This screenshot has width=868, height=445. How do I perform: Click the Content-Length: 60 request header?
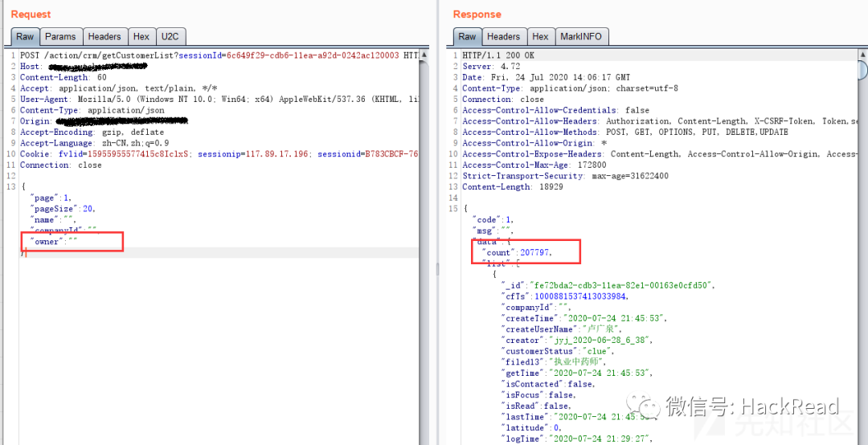[63, 77]
